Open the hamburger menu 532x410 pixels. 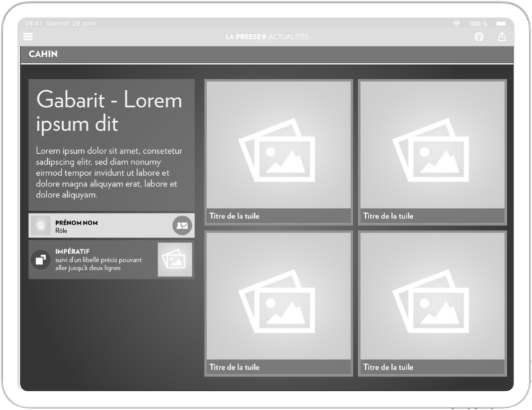pos(28,37)
